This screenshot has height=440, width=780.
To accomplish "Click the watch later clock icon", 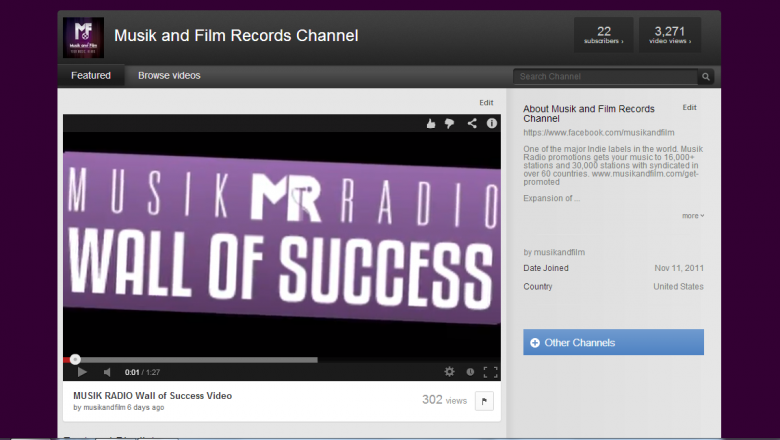I will (470, 372).
